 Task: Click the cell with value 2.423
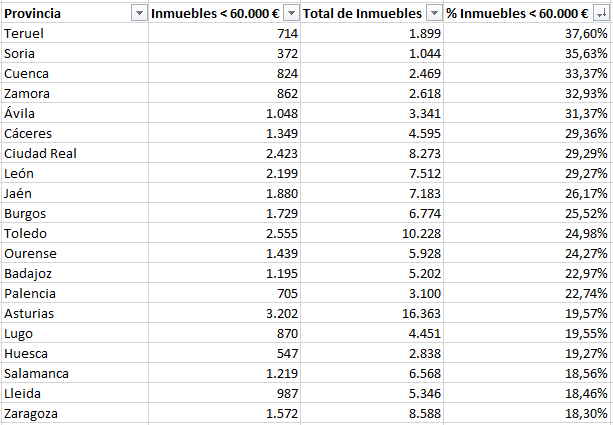(x=224, y=153)
